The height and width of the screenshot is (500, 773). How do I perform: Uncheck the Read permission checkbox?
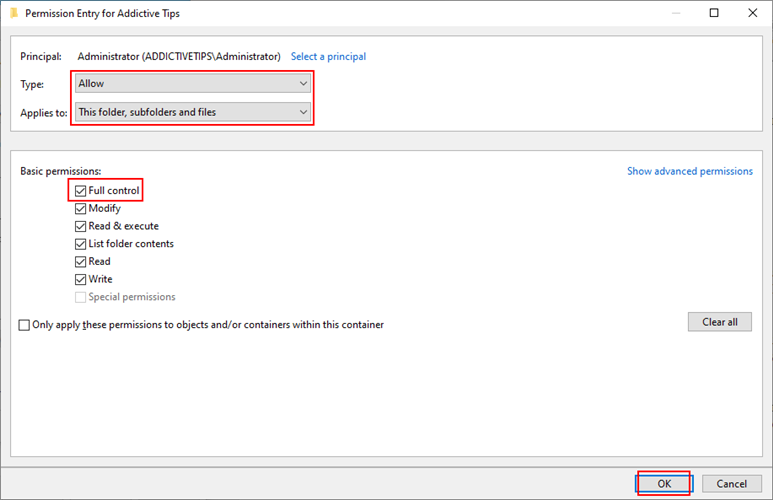coord(80,262)
